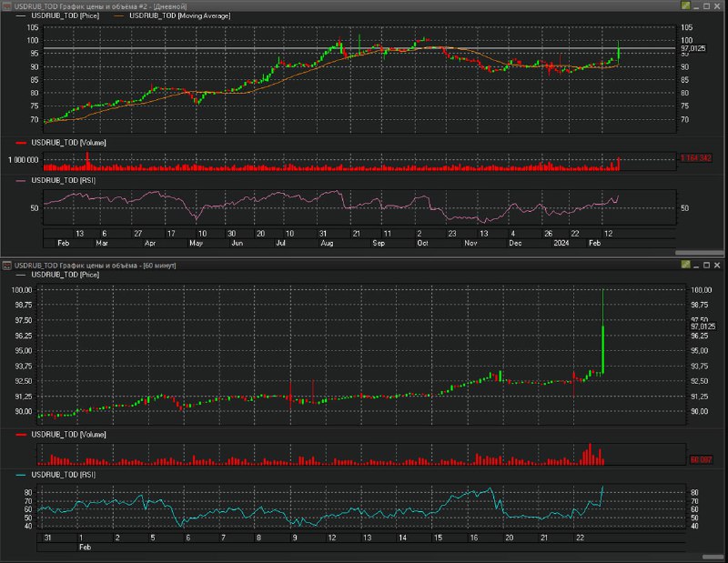
Task: Click the 97,0125 price tag on daily chart
Action: pos(693,48)
